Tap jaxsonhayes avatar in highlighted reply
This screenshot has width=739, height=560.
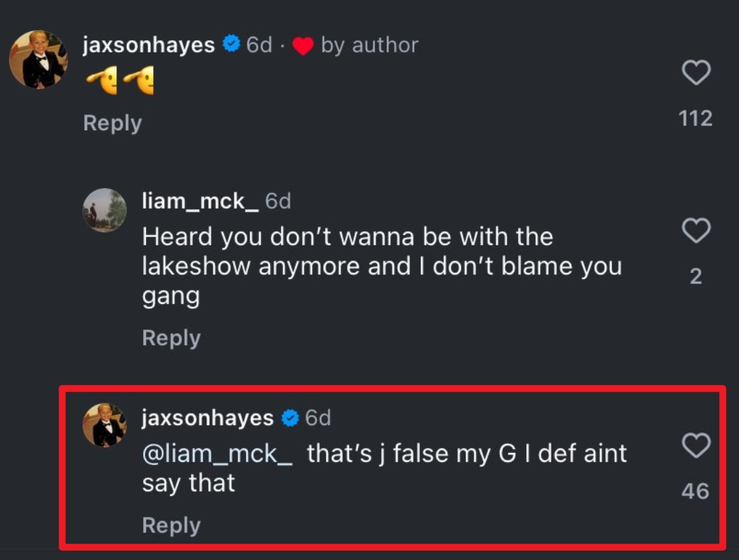tap(104, 425)
